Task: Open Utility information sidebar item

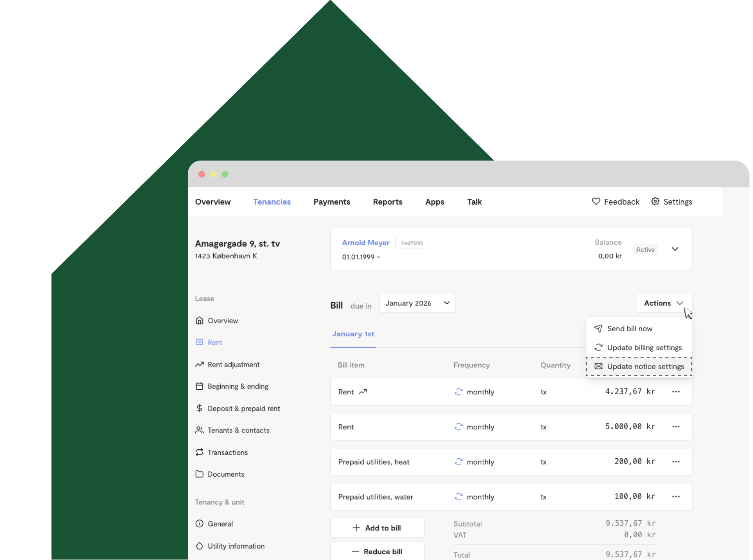Action: [x=236, y=546]
